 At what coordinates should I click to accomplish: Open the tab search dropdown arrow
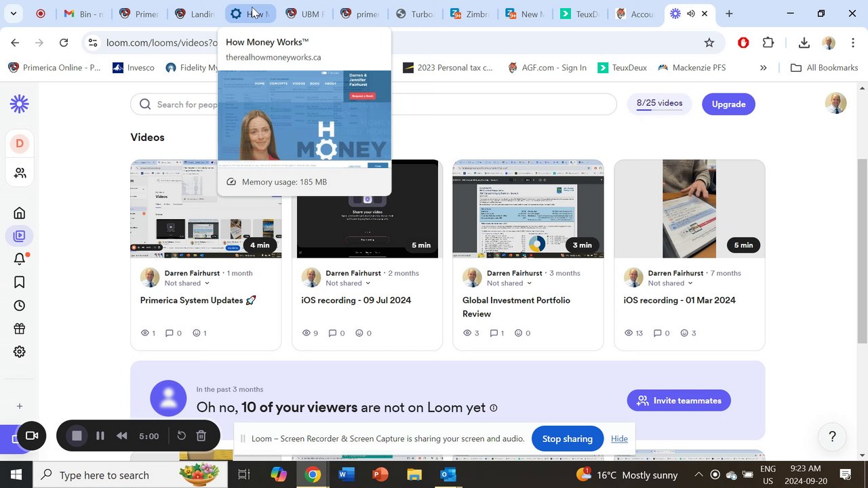pos(14,14)
